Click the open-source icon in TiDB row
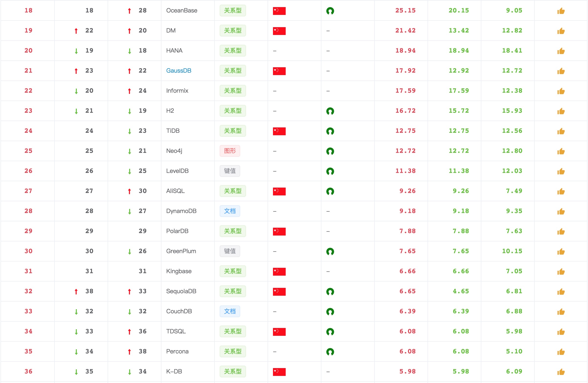This screenshot has width=588, height=383. click(x=330, y=131)
